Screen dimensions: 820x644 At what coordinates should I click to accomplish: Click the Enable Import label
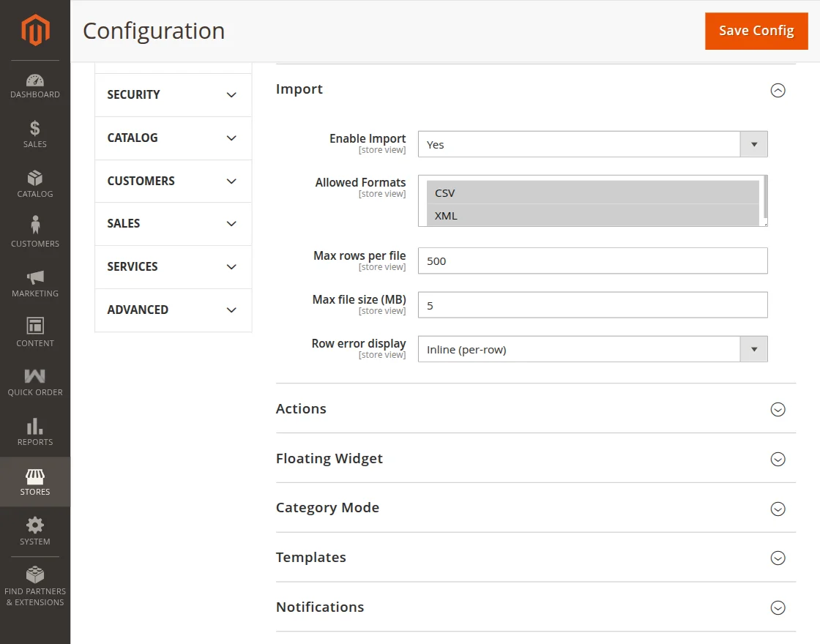(367, 138)
